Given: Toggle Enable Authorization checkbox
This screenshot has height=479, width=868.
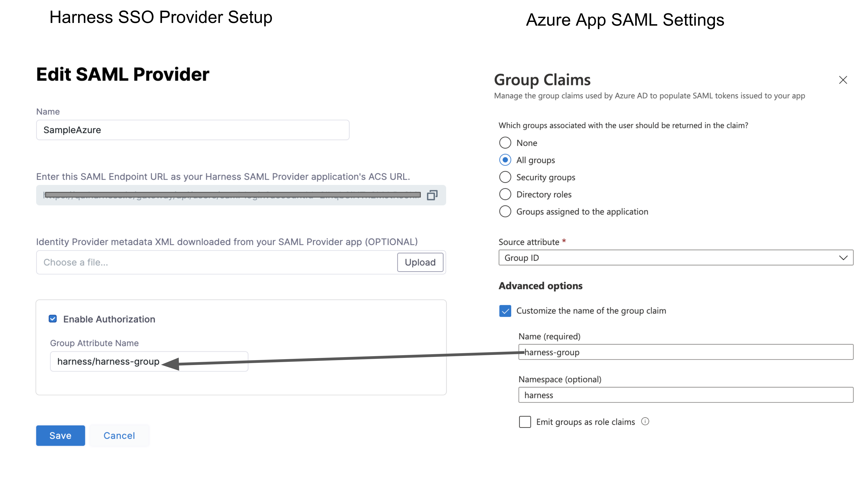Looking at the screenshot, I should (x=53, y=319).
